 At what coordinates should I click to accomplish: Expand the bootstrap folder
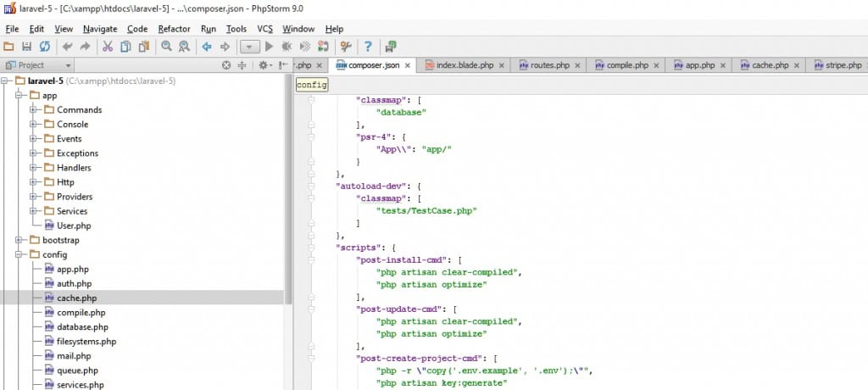19,240
